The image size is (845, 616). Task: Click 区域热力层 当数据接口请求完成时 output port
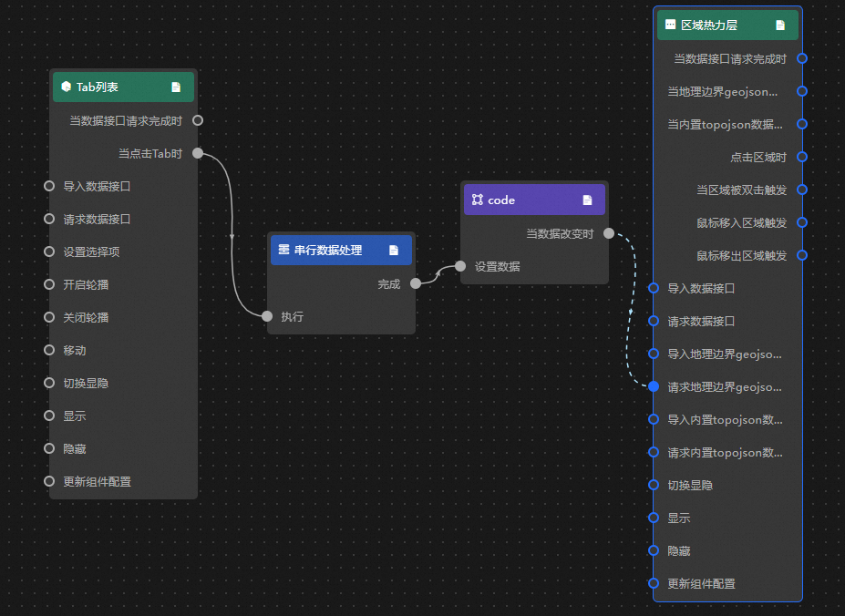coord(802,58)
